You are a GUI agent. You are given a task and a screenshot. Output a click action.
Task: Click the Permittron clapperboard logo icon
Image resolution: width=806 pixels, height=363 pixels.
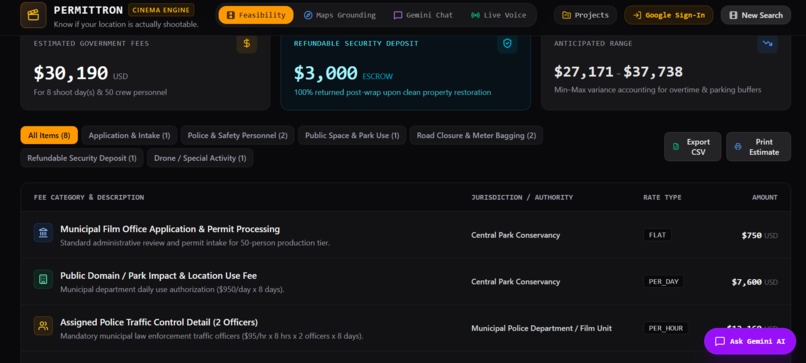33,15
